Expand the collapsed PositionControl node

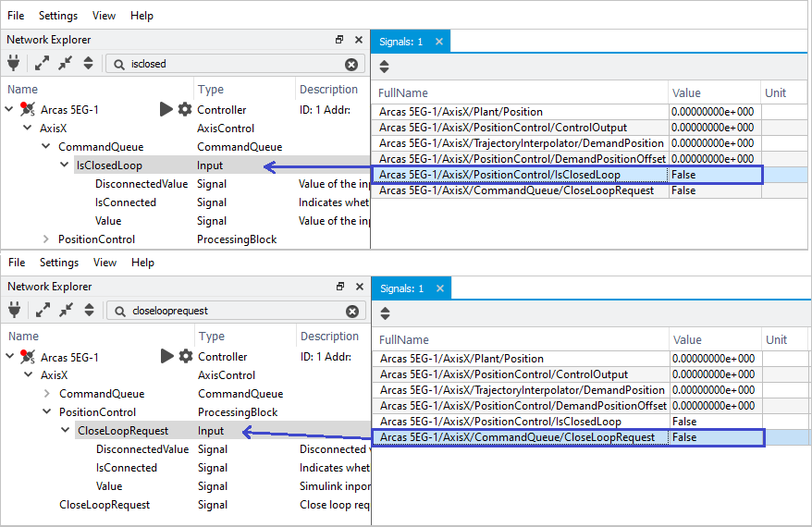tap(46, 239)
